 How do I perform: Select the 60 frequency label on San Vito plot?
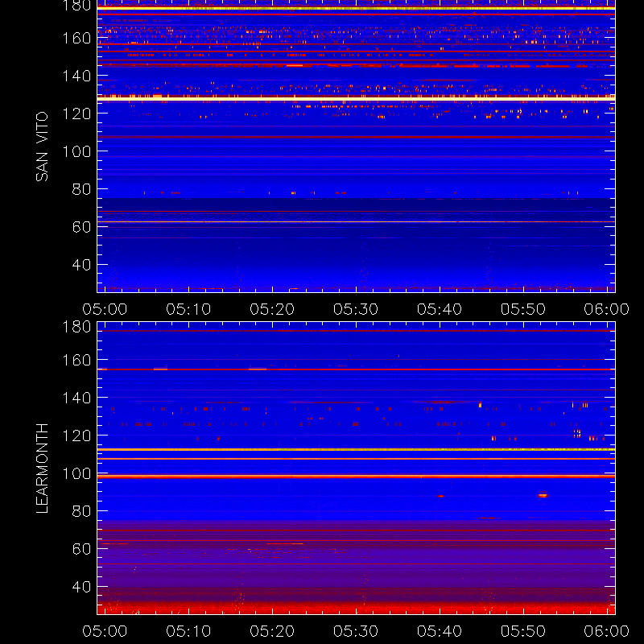point(81,227)
